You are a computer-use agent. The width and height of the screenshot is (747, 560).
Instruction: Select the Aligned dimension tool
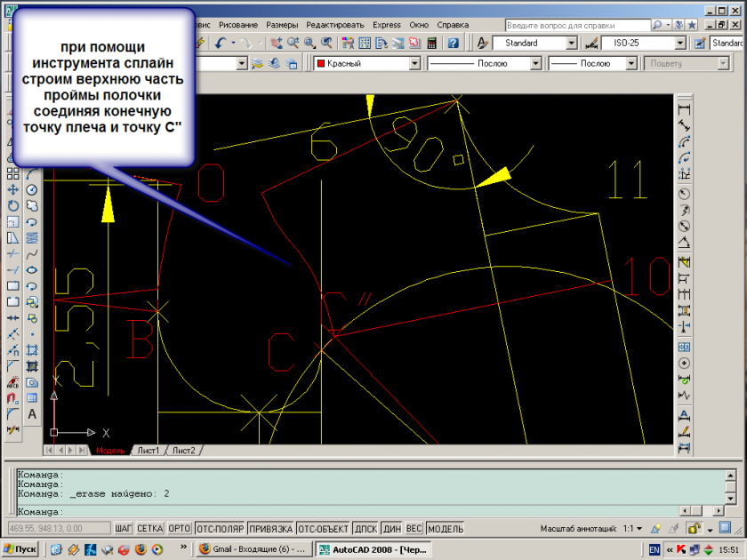pyautogui.click(x=684, y=125)
